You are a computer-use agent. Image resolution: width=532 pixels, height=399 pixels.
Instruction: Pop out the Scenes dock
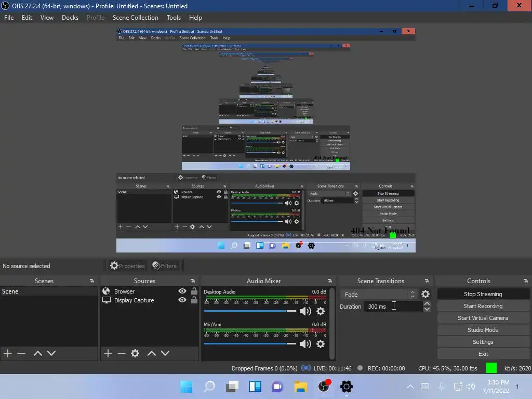(x=92, y=281)
